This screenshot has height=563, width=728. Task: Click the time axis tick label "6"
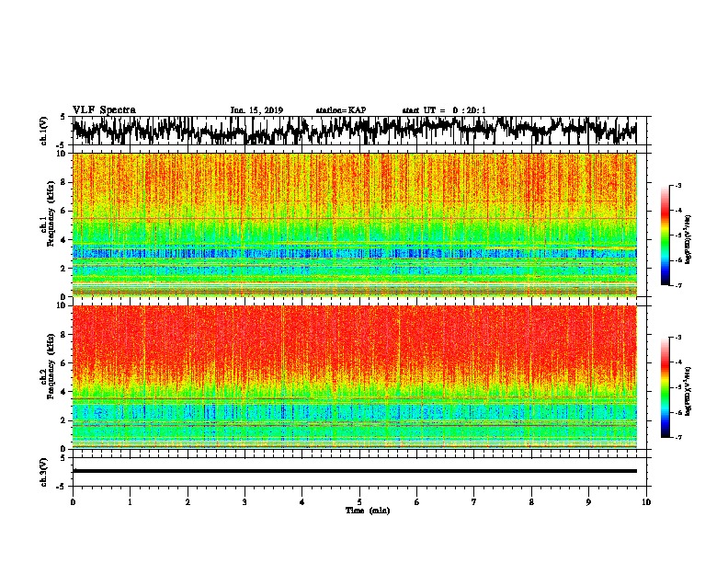(x=417, y=502)
